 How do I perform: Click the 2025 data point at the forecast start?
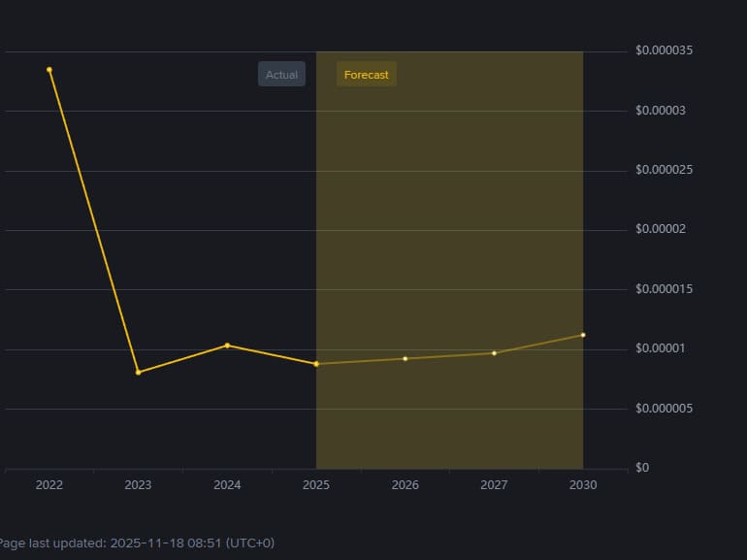[316, 364]
